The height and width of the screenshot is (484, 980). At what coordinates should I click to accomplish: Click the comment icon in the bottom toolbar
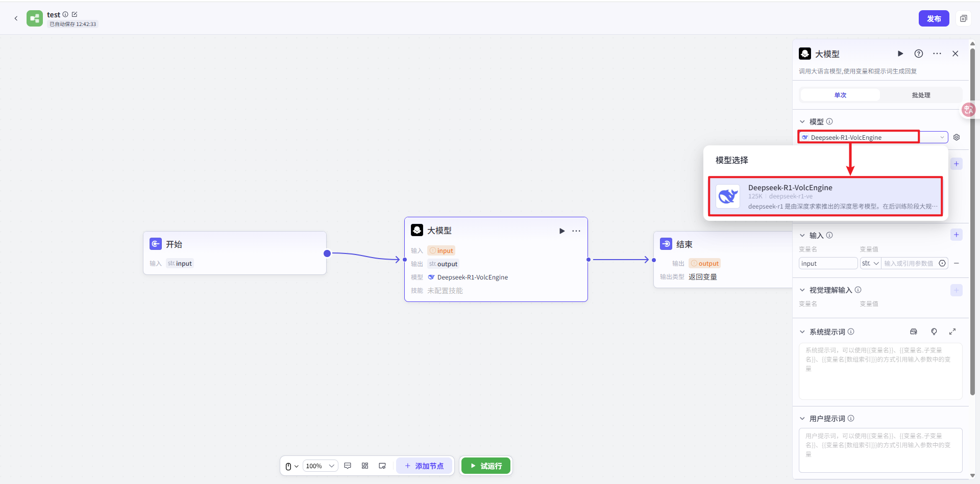click(x=348, y=466)
